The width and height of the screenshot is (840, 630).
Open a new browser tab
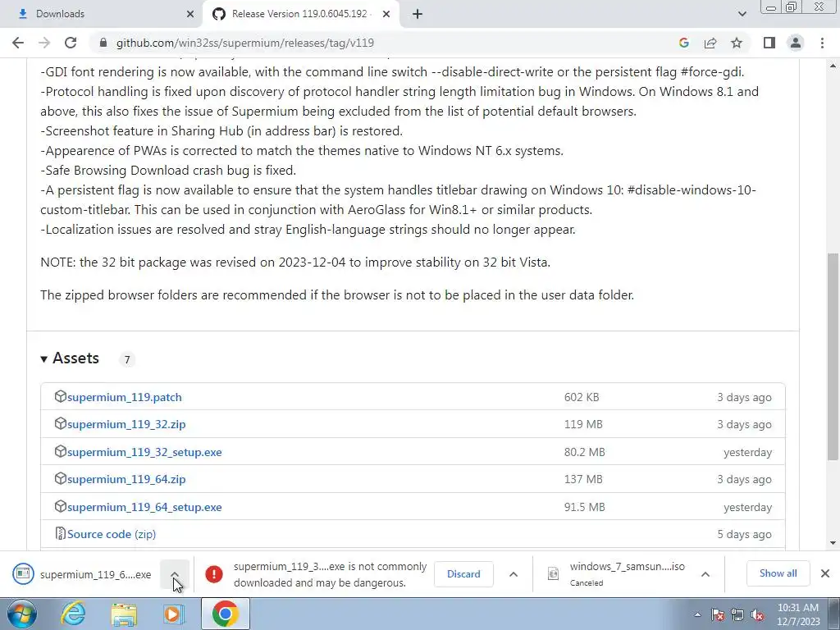418,15
